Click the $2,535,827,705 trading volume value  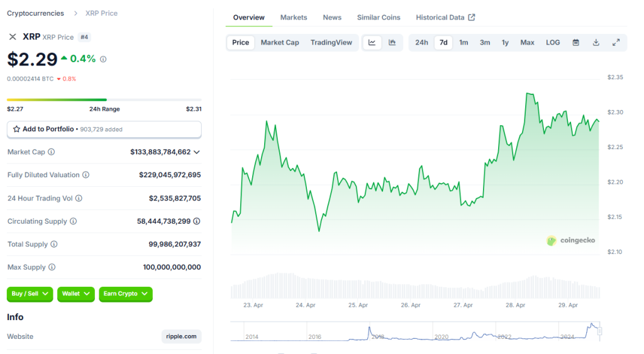(175, 198)
